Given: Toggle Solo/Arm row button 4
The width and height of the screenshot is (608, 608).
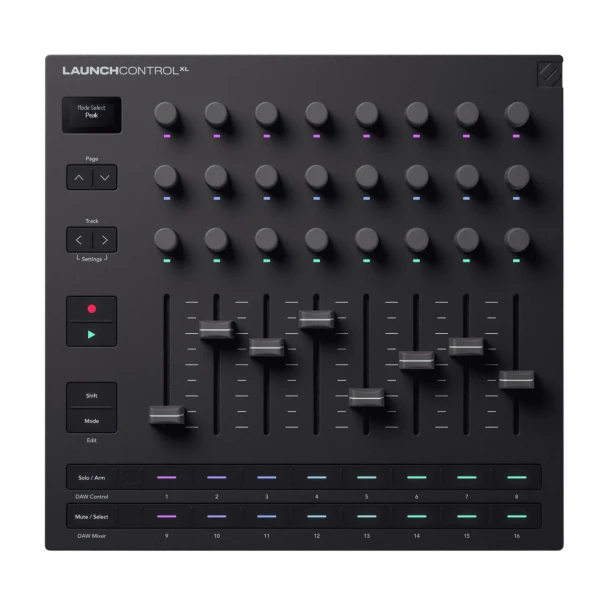Looking at the screenshot, I should pos(317,478).
